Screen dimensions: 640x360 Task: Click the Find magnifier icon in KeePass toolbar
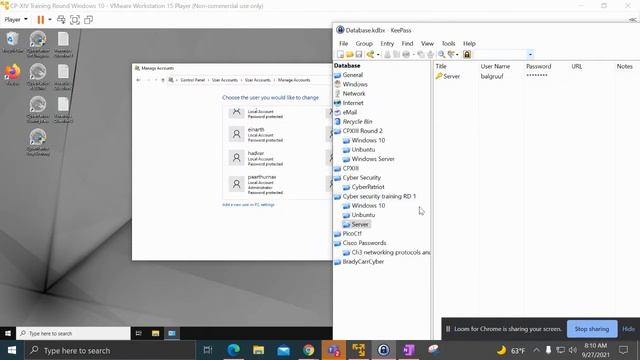click(441, 54)
